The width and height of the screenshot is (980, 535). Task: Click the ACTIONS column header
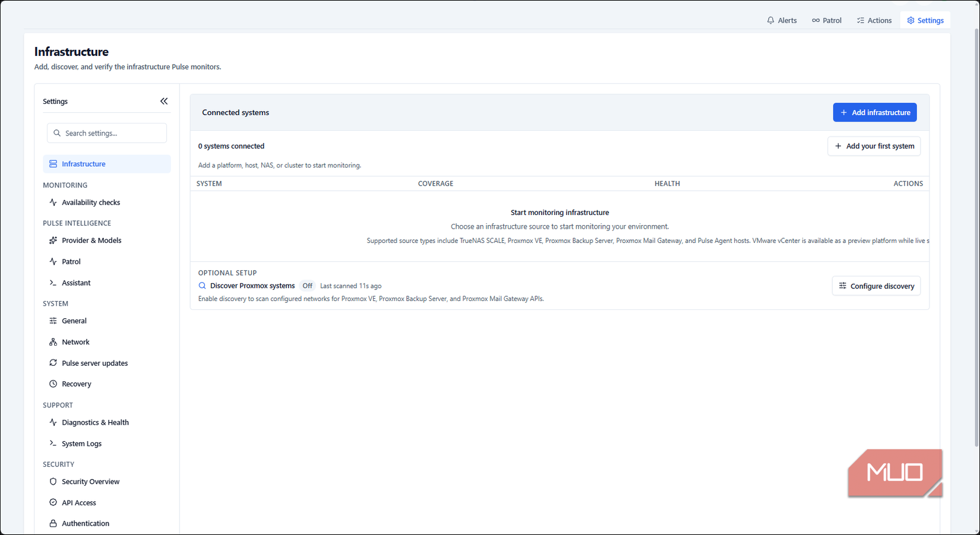908,183
